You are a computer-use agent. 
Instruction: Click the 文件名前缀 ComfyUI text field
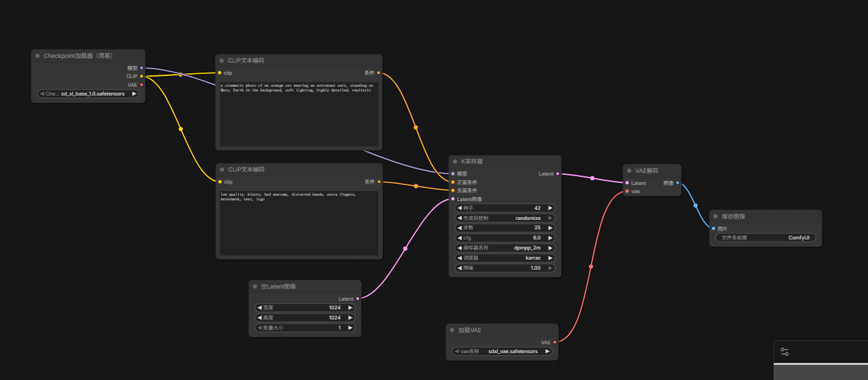(x=766, y=237)
